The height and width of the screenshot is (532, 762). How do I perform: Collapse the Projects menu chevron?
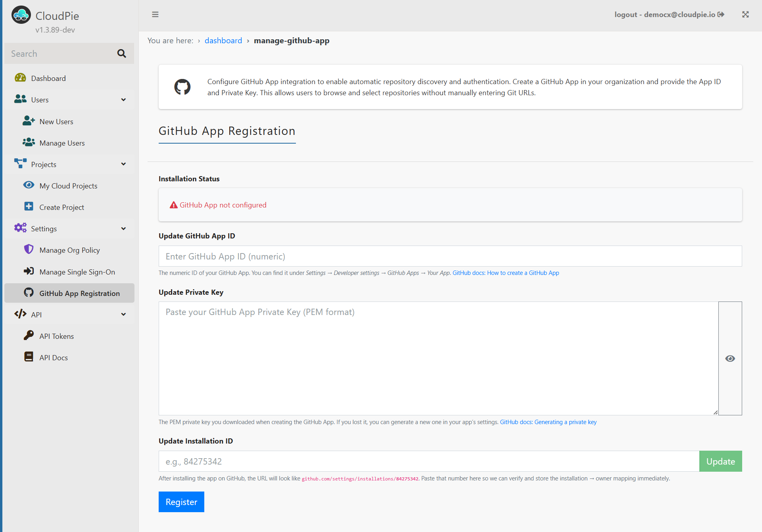coord(123,164)
